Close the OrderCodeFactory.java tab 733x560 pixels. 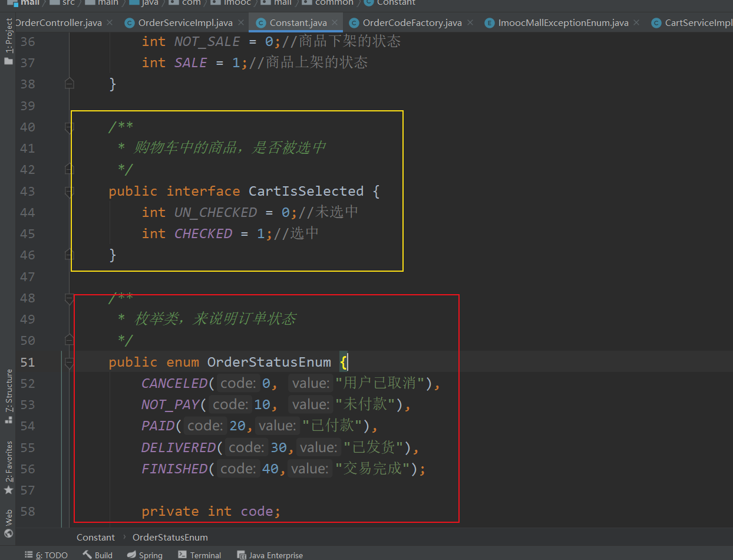(x=470, y=22)
